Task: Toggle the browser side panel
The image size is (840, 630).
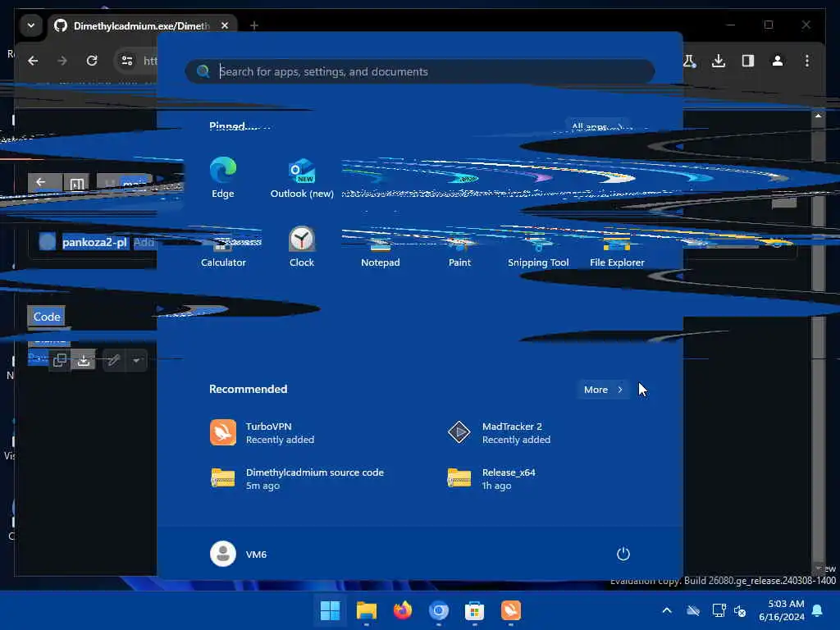Action: click(748, 61)
